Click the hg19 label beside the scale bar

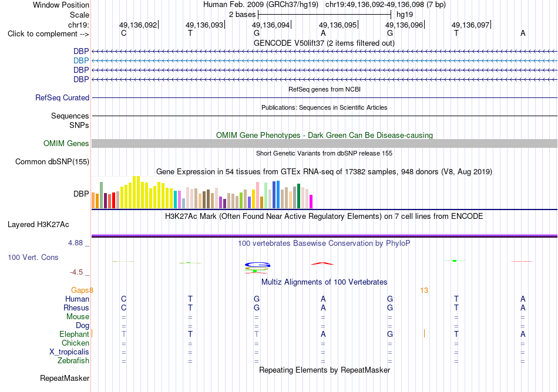coord(405,15)
